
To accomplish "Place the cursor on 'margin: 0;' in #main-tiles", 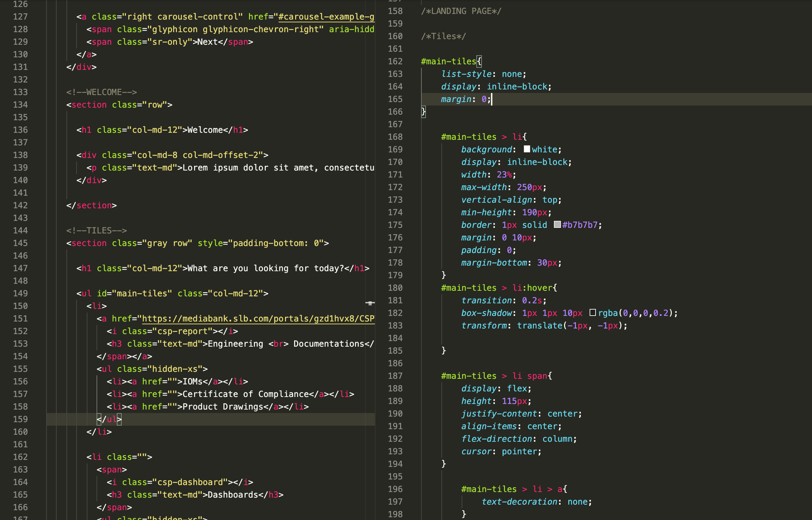I will pos(466,99).
